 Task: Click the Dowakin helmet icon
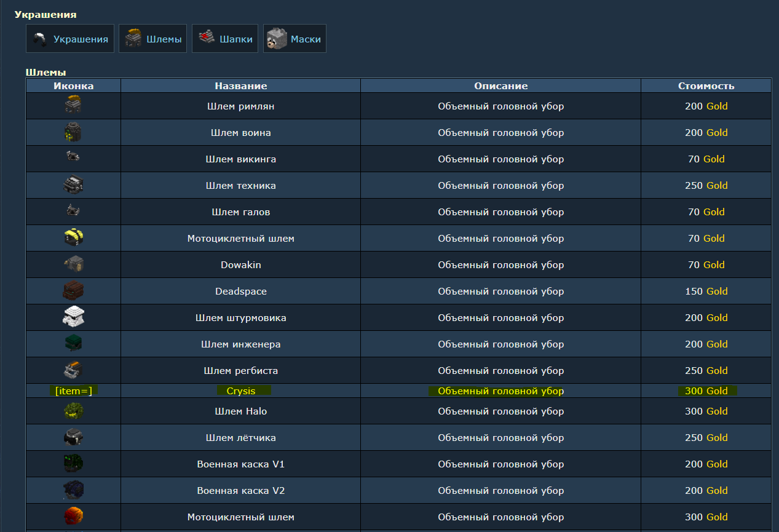(73, 264)
